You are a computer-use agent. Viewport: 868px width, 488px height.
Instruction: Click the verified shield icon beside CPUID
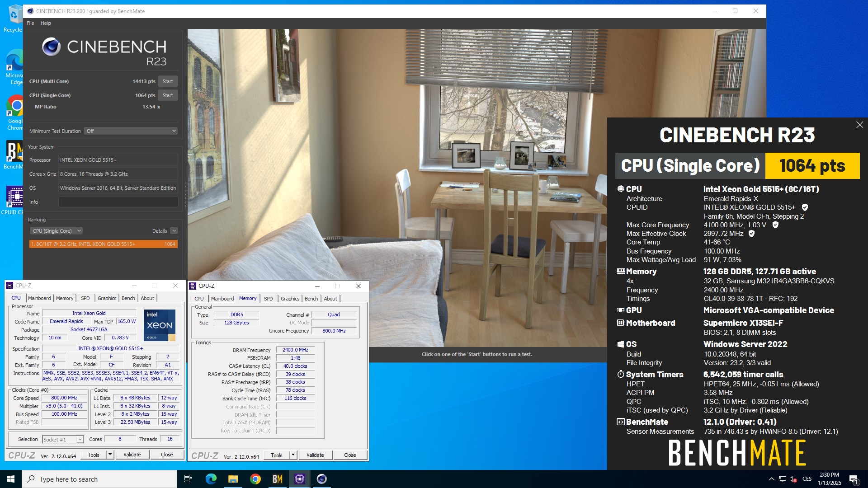click(805, 207)
